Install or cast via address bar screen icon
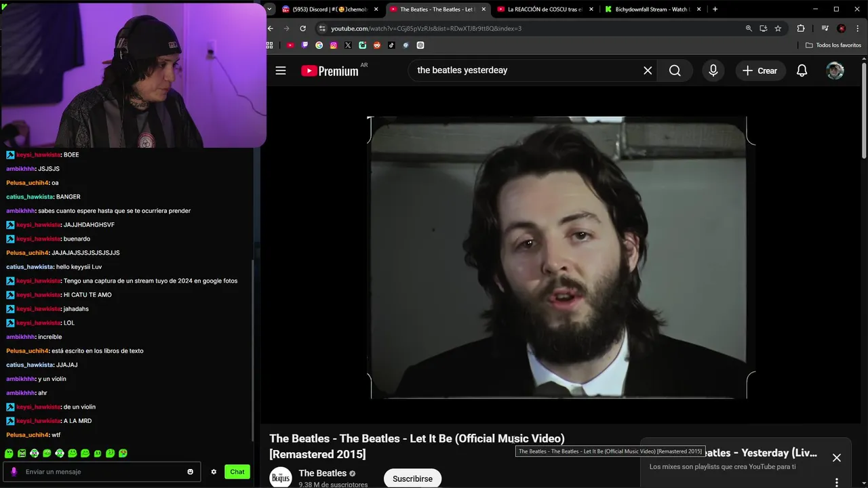868x488 pixels. point(764,28)
